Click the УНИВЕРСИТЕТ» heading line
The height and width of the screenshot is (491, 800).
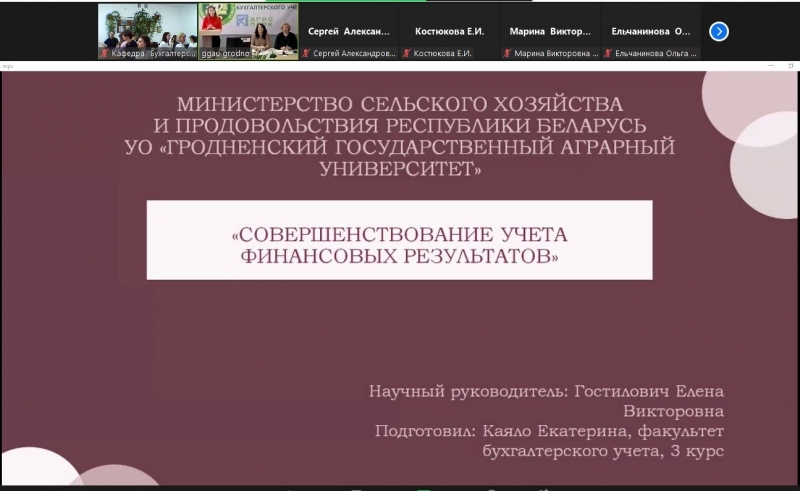[x=401, y=168]
